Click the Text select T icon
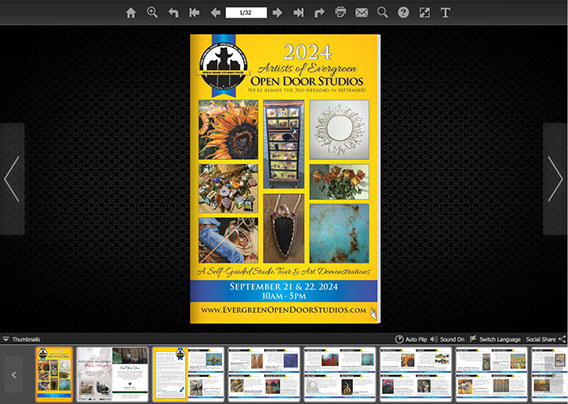Screen dimensions: 568x404 (x=446, y=13)
